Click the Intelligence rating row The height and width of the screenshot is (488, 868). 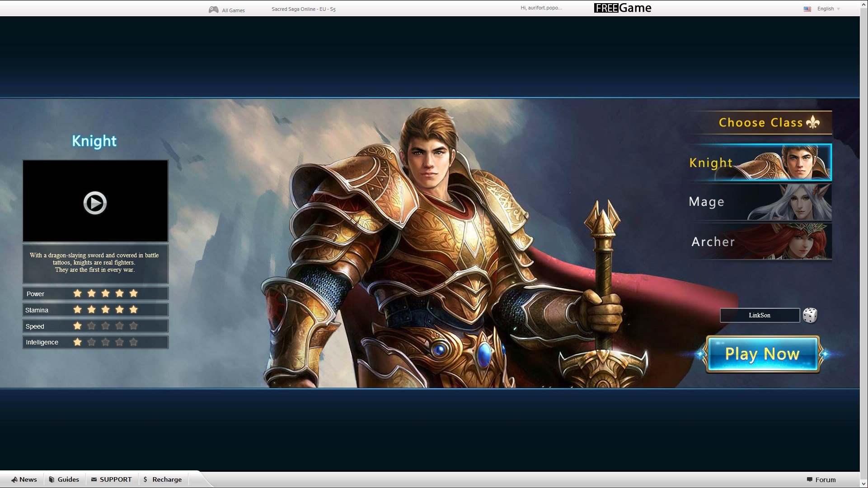click(x=95, y=342)
